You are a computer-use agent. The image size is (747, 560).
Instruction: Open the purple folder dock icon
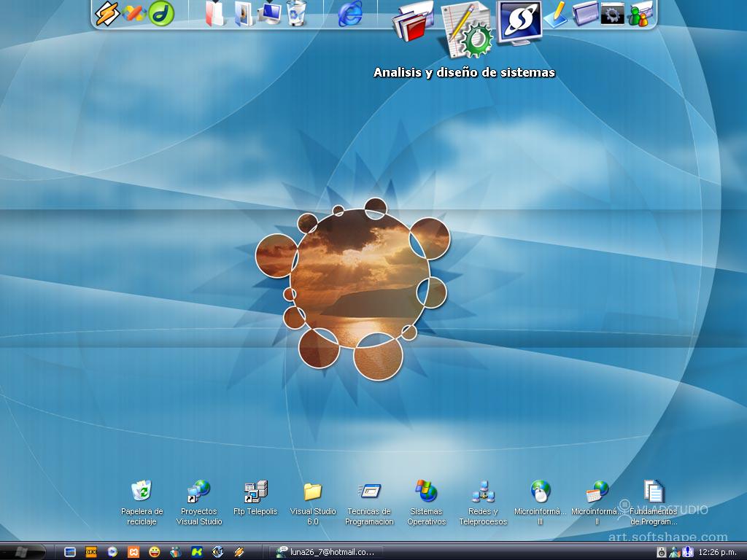(x=586, y=13)
